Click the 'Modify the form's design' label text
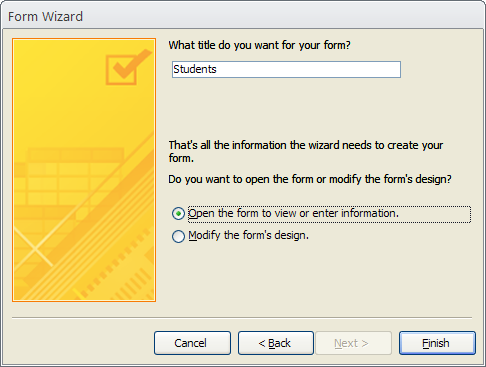This screenshot has width=486, height=367. (x=248, y=235)
